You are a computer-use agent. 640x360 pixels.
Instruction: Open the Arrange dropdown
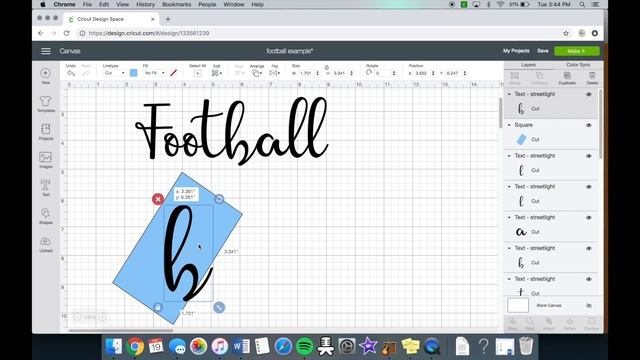coord(257,73)
